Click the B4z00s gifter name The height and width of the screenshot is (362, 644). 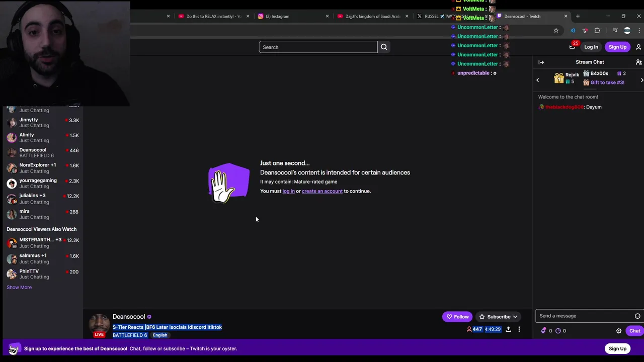coord(599,73)
